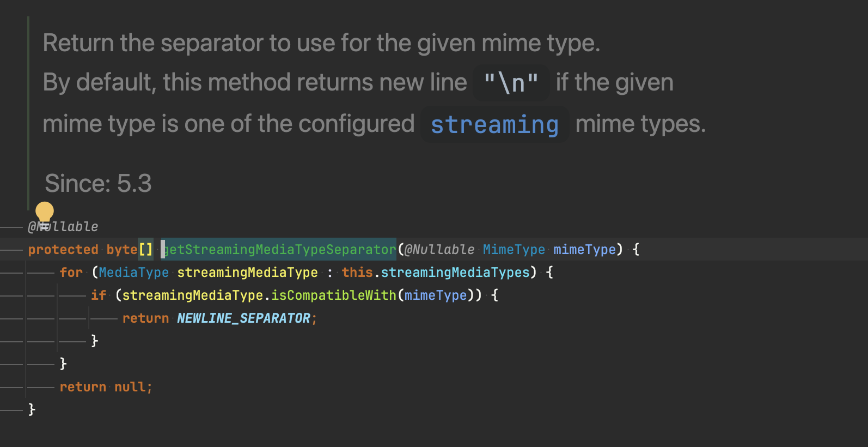868x447 pixels.
Task: Click the 'for' loop keyword
Action: click(x=71, y=273)
